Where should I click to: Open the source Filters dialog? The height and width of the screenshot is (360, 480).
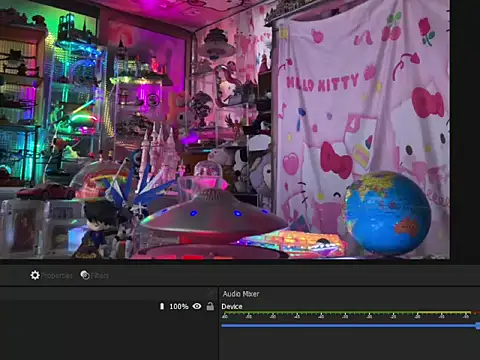(x=95, y=275)
